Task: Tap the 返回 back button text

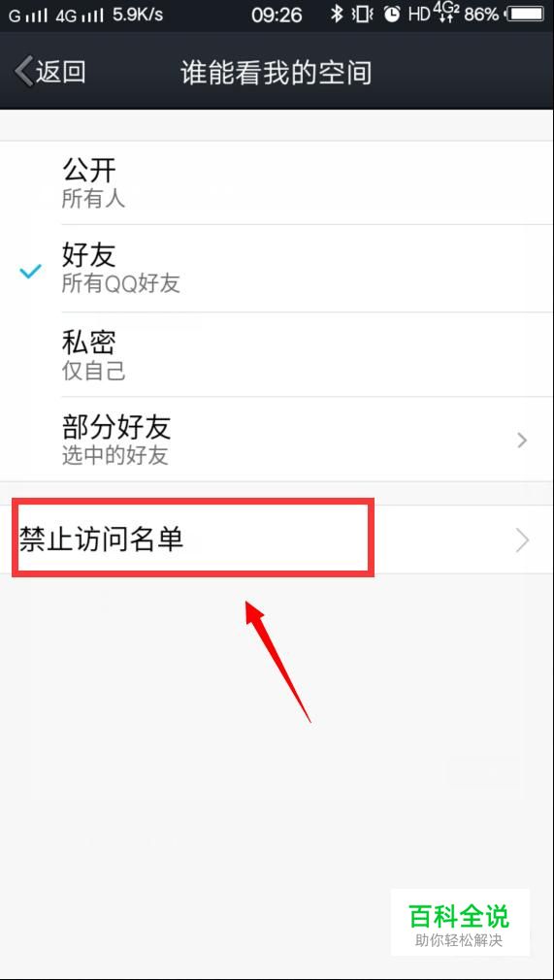Action: coord(61,72)
